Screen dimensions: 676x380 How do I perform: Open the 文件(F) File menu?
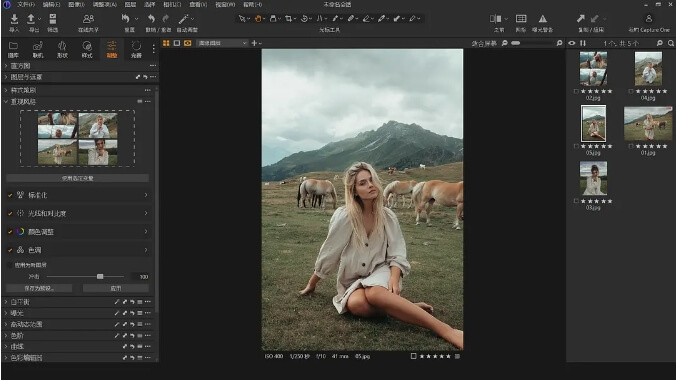coord(26,4)
